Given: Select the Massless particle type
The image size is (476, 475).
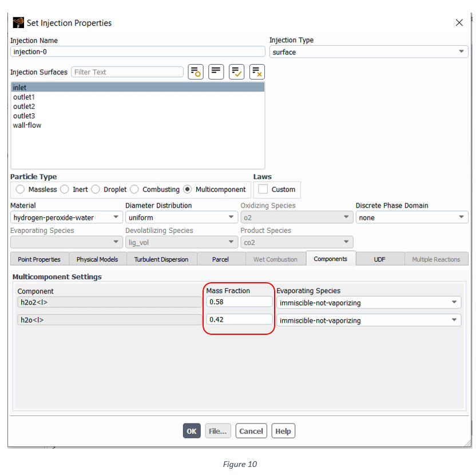Looking at the screenshot, I should [21, 189].
